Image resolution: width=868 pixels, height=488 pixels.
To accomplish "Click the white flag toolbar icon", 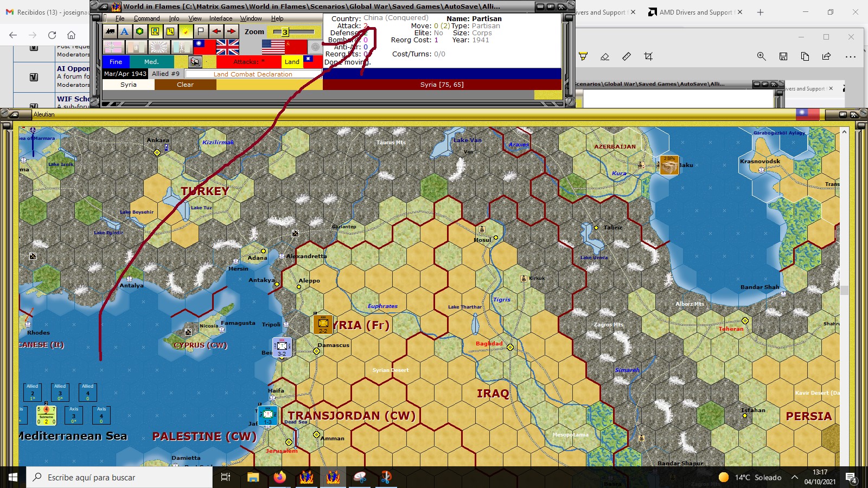I will [x=201, y=31].
